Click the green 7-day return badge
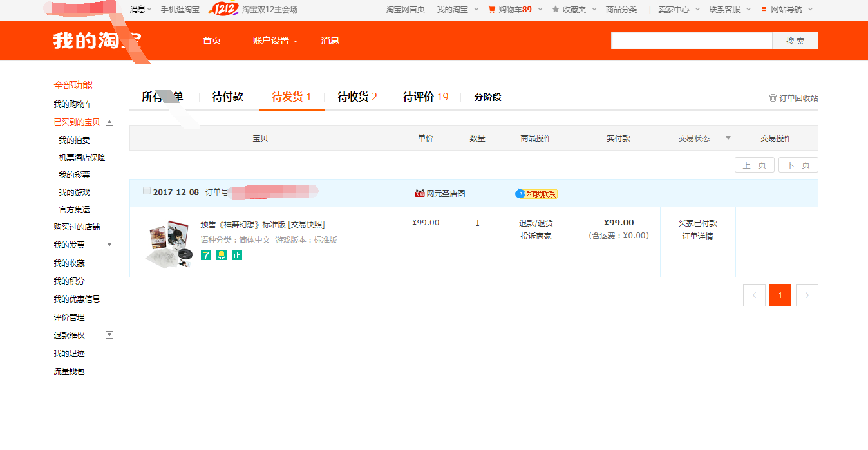Viewport: 868px width, 450px height. pos(206,255)
